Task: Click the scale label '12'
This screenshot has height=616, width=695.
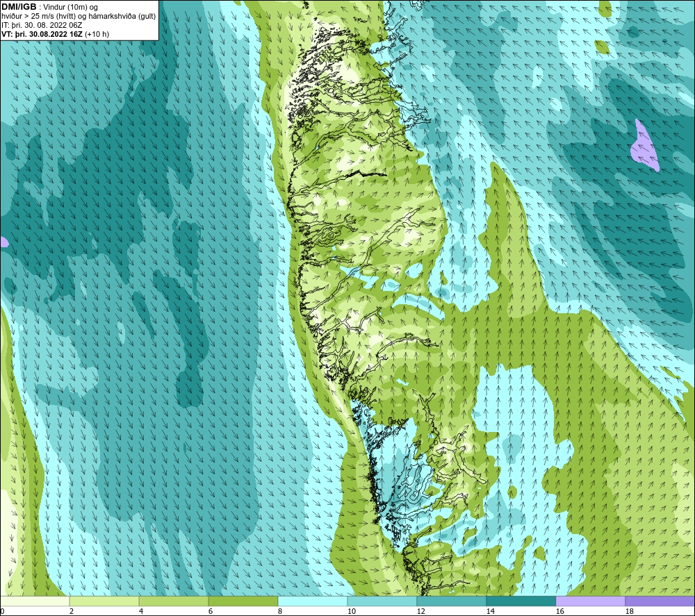Action: click(420, 611)
